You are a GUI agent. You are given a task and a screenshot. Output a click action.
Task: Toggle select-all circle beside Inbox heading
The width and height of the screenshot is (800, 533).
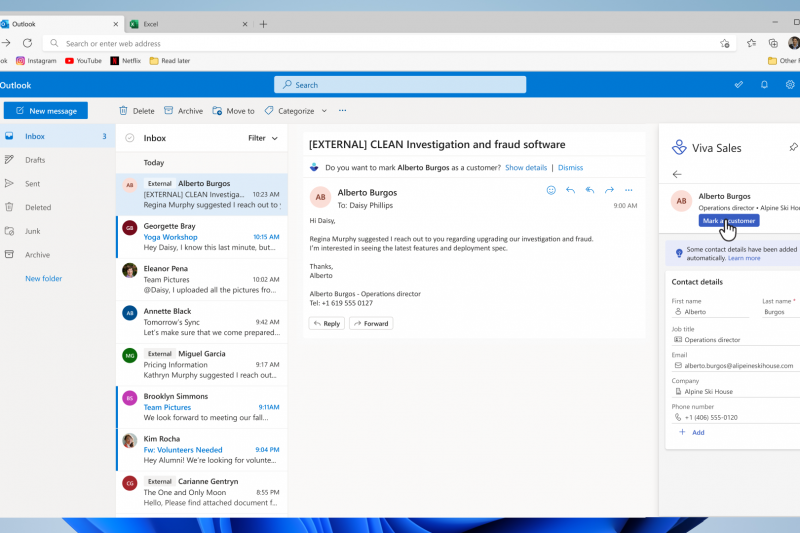click(130, 138)
